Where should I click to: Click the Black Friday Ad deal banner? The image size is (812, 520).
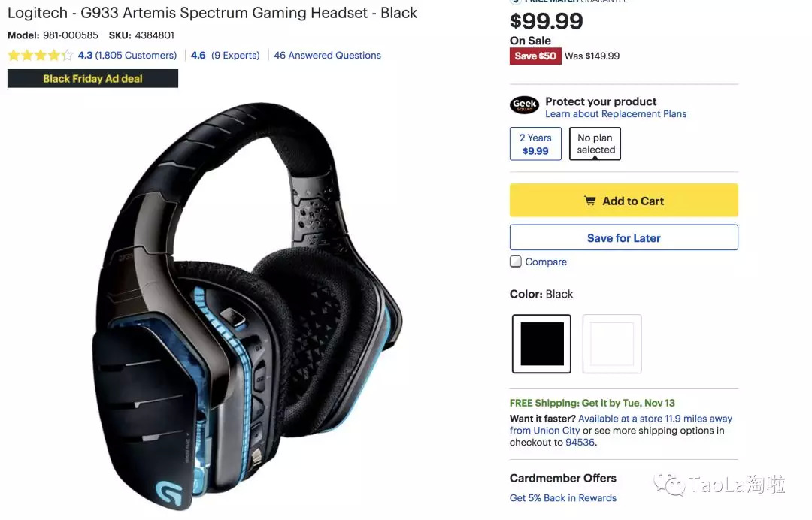pyautogui.click(x=92, y=79)
